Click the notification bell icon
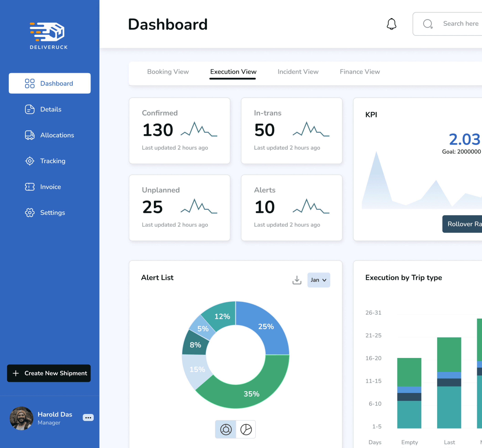The height and width of the screenshot is (448, 482). tap(391, 24)
